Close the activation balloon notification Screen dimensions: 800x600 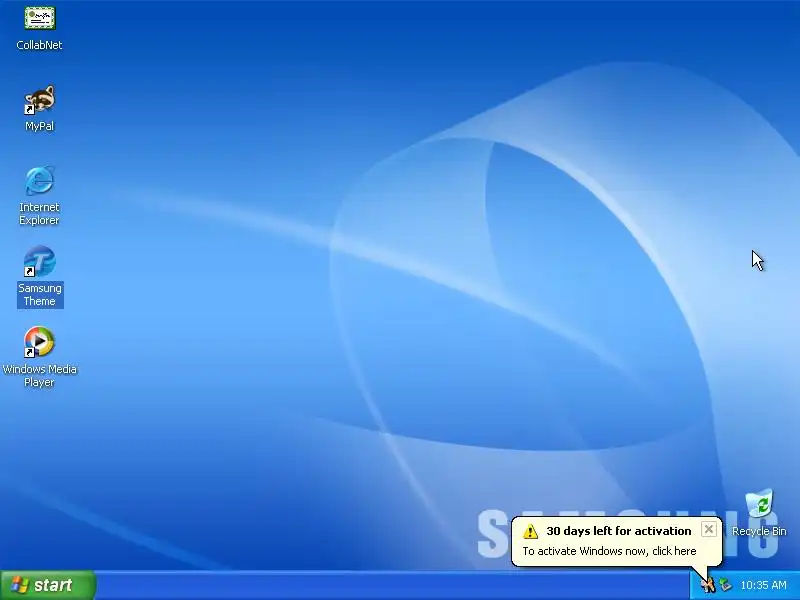click(709, 530)
